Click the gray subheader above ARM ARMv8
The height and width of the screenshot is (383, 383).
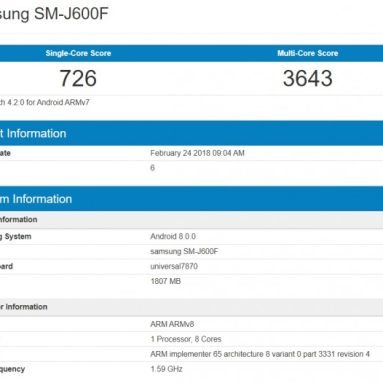pos(191,307)
